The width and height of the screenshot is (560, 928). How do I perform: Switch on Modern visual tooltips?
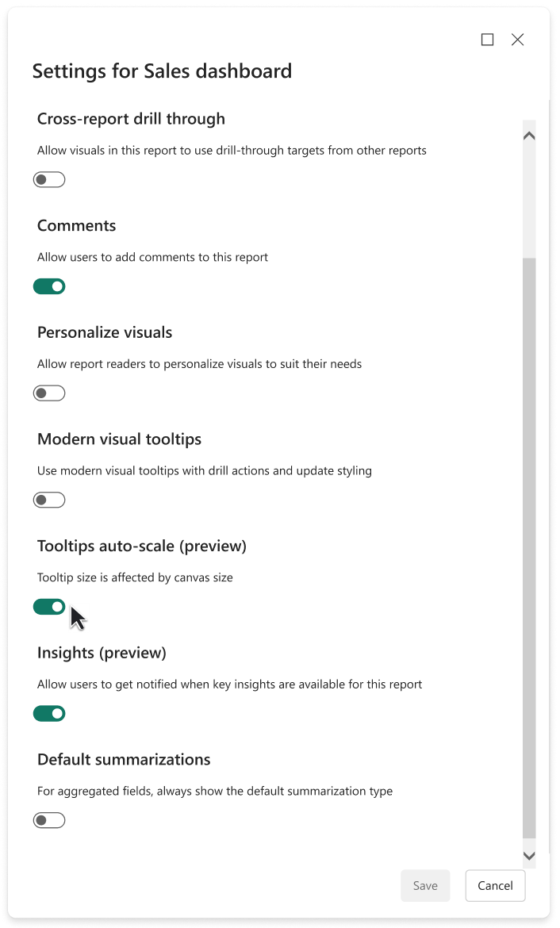pos(49,500)
